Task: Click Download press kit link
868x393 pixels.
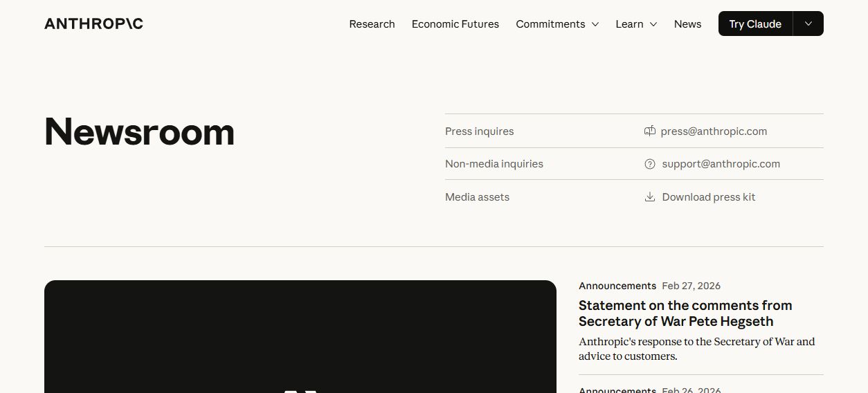Action: point(708,197)
